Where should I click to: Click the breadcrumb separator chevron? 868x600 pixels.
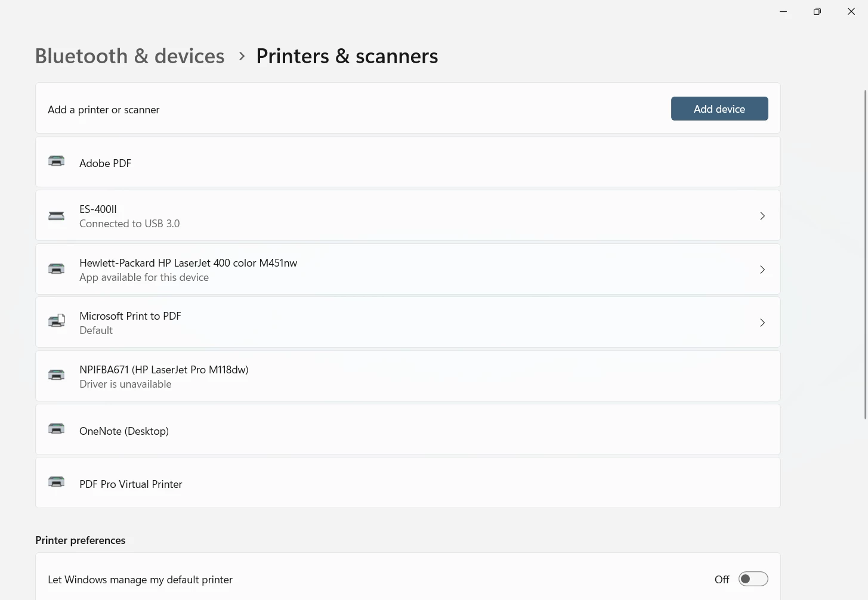[x=242, y=56]
